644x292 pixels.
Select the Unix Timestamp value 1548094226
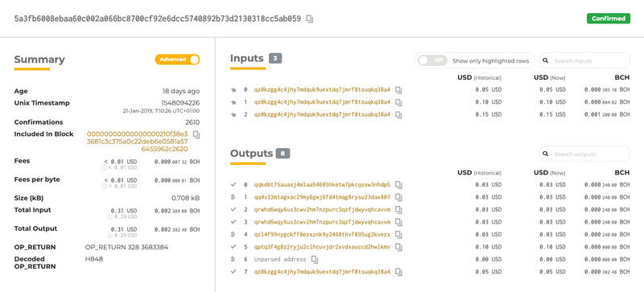coord(180,103)
